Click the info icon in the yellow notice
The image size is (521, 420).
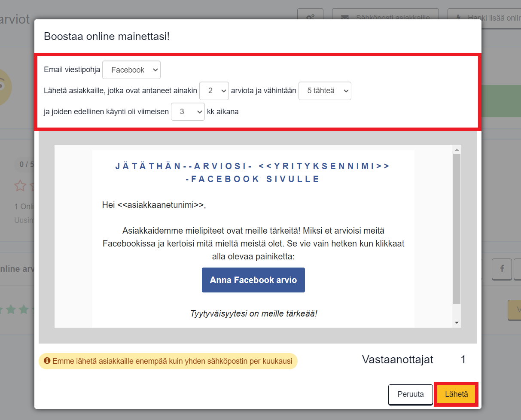click(47, 361)
